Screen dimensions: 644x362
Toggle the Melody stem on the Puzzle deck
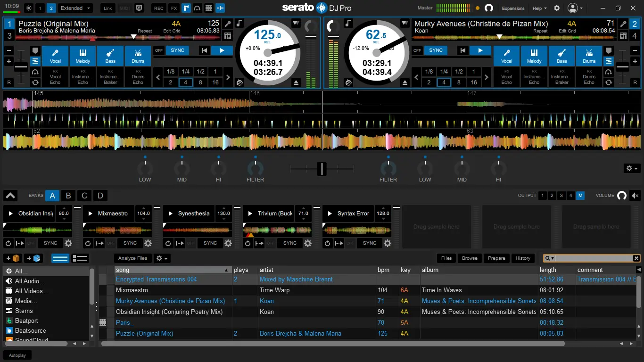coord(83,56)
